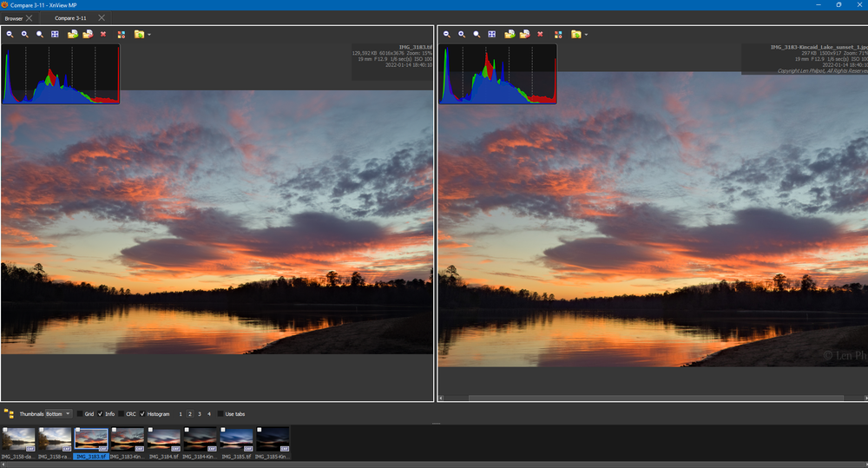Image resolution: width=868 pixels, height=468 pixels.
Task: Set compare pane count to 4
Action: coord(209,414)
